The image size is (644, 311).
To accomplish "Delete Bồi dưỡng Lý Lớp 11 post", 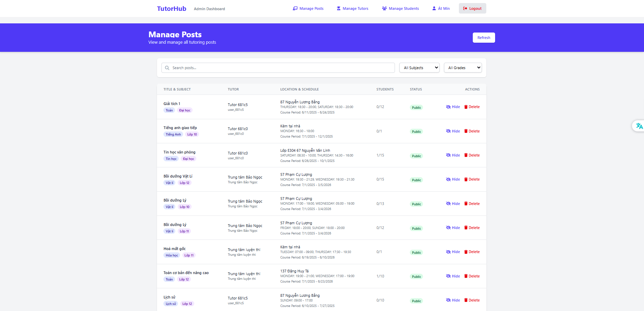I will click(472, 228).
